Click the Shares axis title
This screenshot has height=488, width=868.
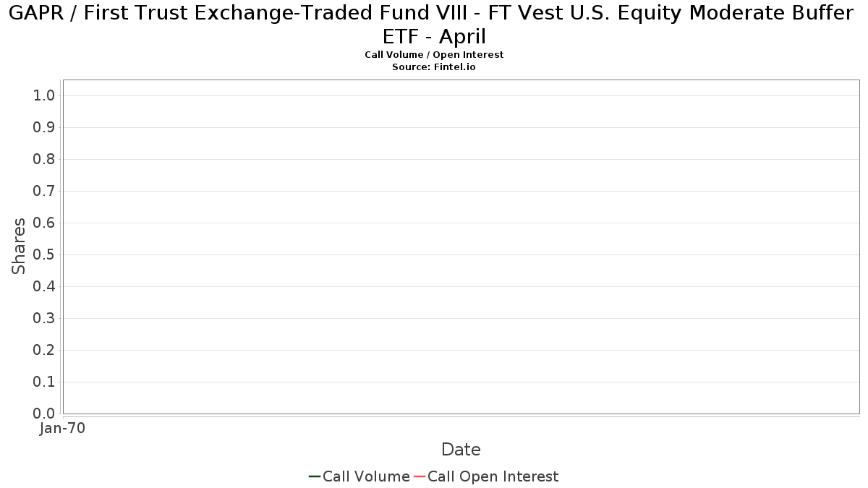[x=19, y=246]
